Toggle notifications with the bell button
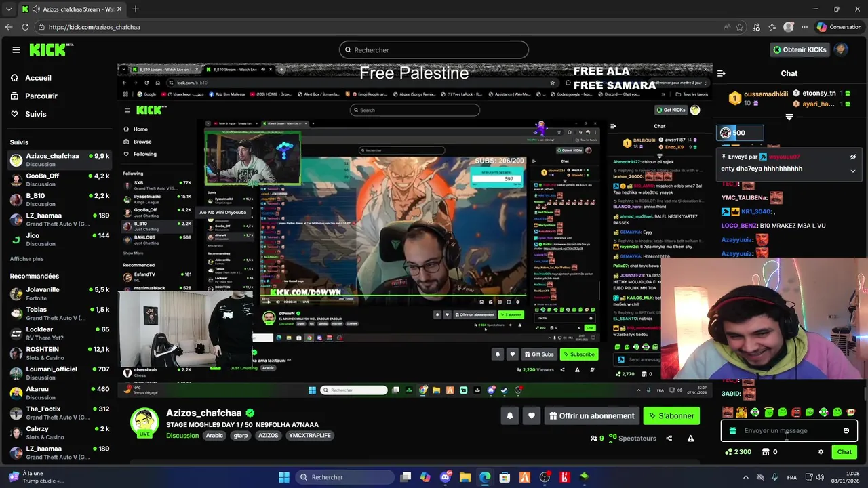This screenshot has width=868, height=488. coord(510,416)
